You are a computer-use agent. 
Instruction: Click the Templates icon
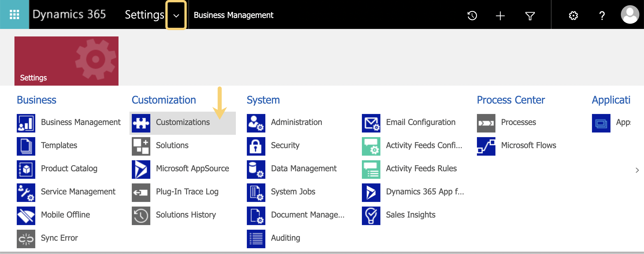[26, 146]
